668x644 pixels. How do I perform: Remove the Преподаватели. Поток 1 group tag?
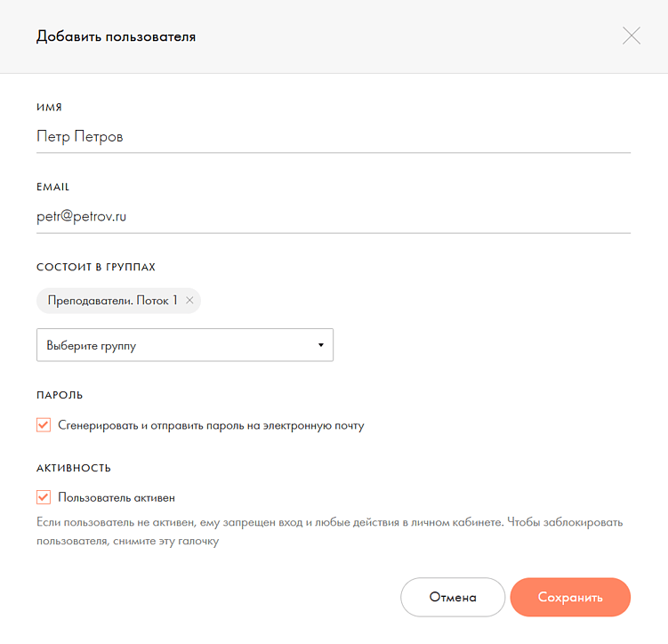tap(189, 301)
